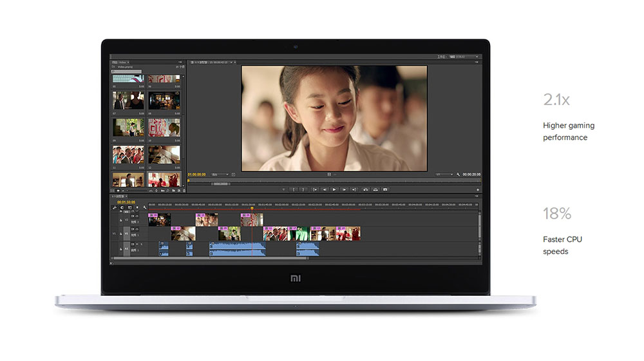644x361 pixels.
Task: Click the Lift button in monitor transport
Action: coord(365,190)
